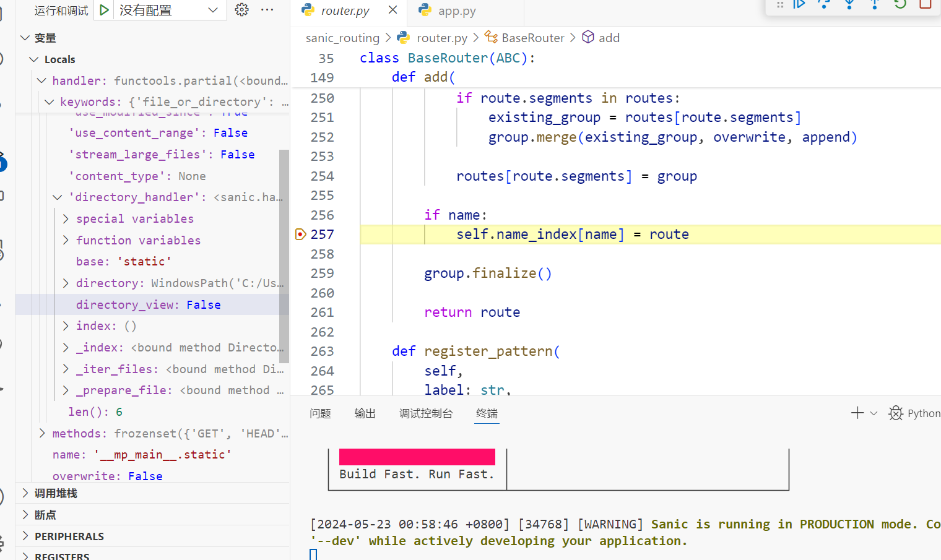Expand function variables
Screen dimensions: 941x560
66,240
